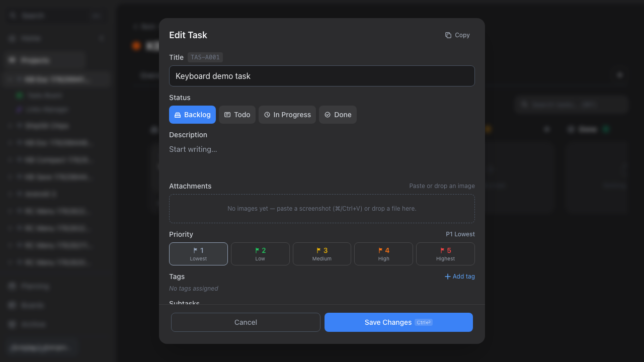Screen dimensions: 644x362
Task: Choose priority 1 Lowest
Action: click(x=198, y=254)
